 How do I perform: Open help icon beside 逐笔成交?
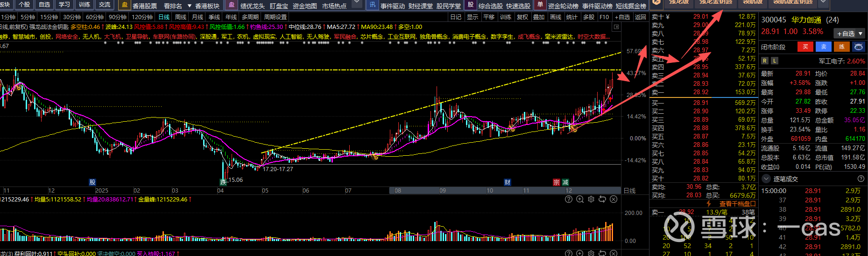tap(861, 179)
